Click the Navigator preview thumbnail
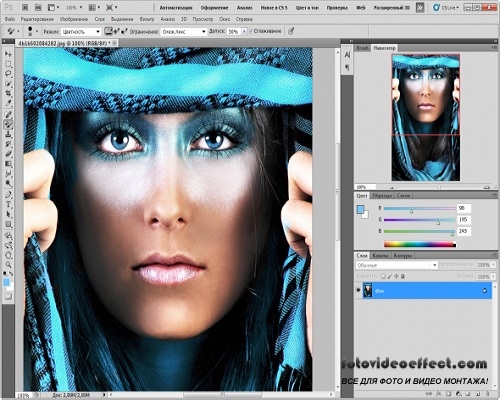Screen dimensions: 500x400 pyautogui.click(x=426, y=118)
